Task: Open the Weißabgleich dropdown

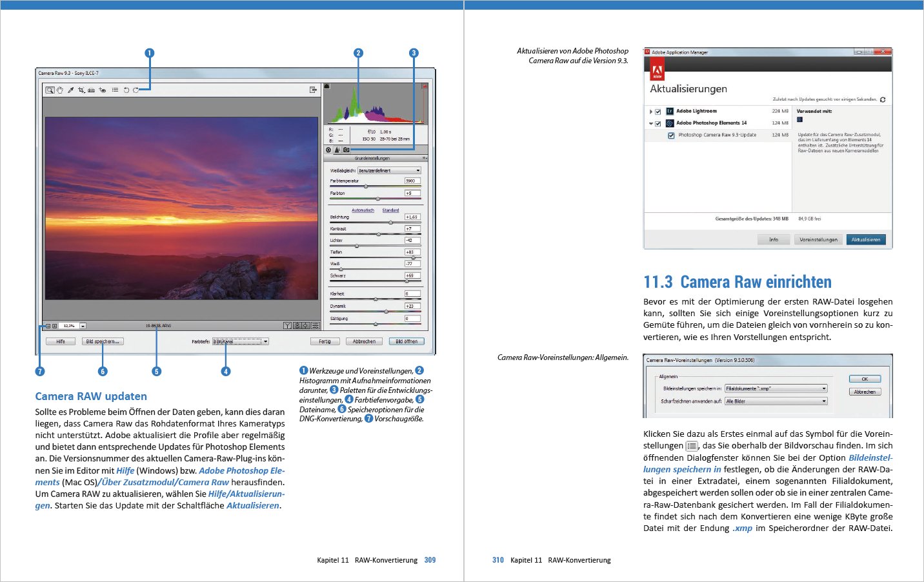Action: pos(389,171)
